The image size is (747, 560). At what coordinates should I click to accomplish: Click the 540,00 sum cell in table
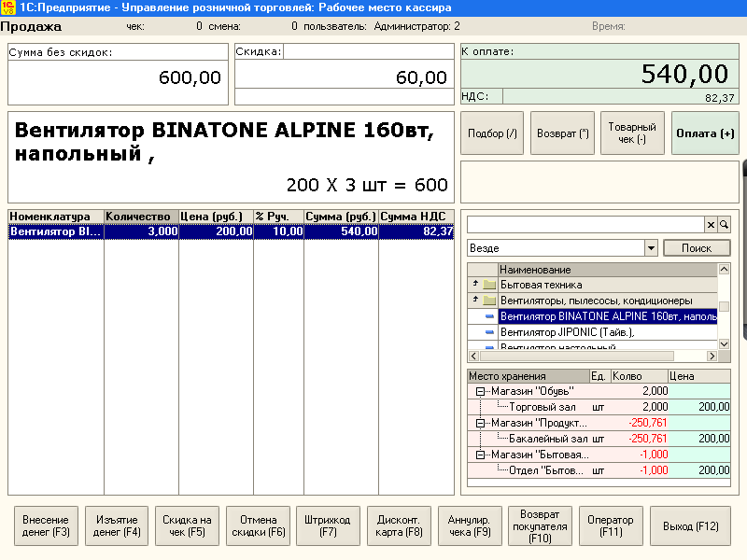coord(341,231)
